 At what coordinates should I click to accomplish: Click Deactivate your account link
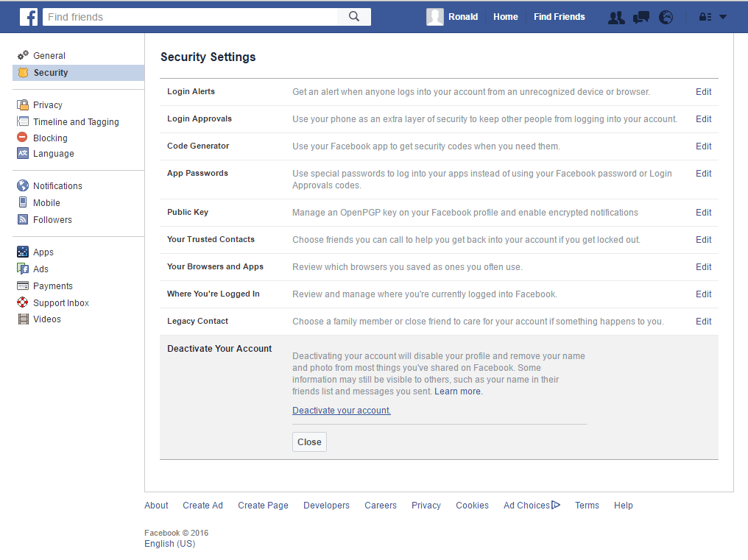click(x=342, y=410)
